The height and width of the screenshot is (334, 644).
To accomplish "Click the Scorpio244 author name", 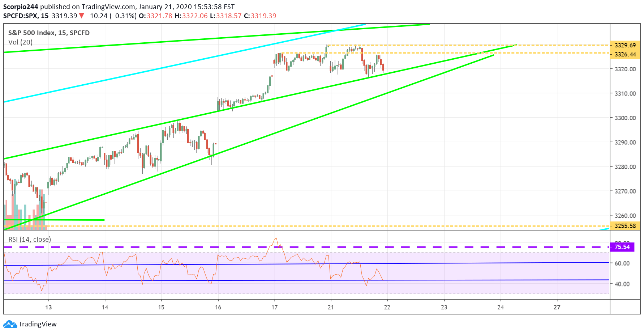I will [x=21, y=7].
